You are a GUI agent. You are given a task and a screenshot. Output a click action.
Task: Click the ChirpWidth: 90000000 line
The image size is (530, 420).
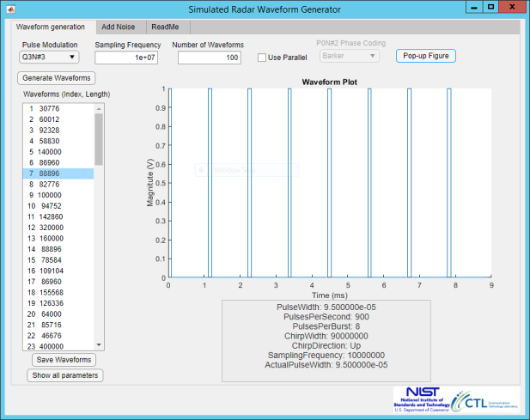(x=326, y=336)
